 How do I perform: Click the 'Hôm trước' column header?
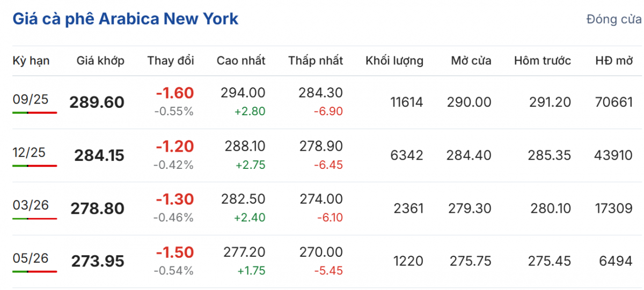[543, 61]
